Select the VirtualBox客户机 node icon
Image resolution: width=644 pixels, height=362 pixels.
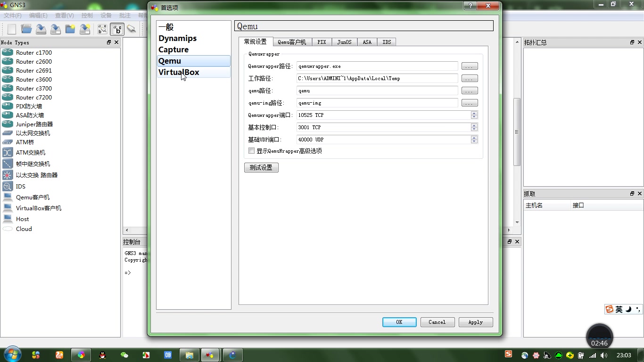[8, 208]
